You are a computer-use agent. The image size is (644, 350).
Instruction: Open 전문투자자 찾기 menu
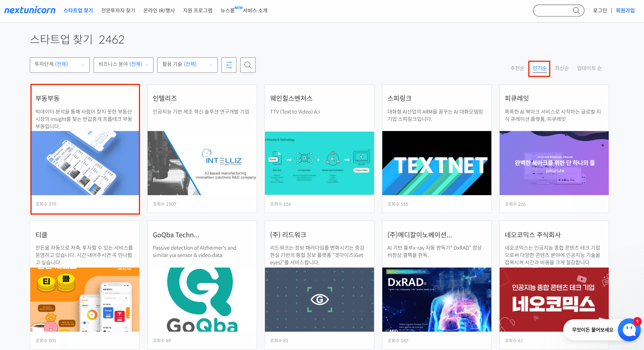pyautogui.click(x=118, y=11)
